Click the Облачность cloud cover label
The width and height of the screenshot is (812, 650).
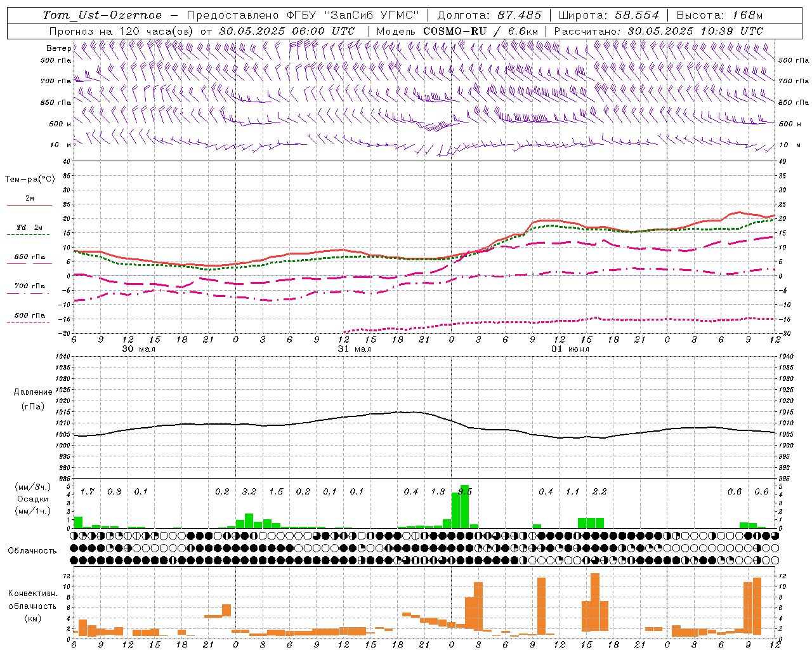point(32,550)
